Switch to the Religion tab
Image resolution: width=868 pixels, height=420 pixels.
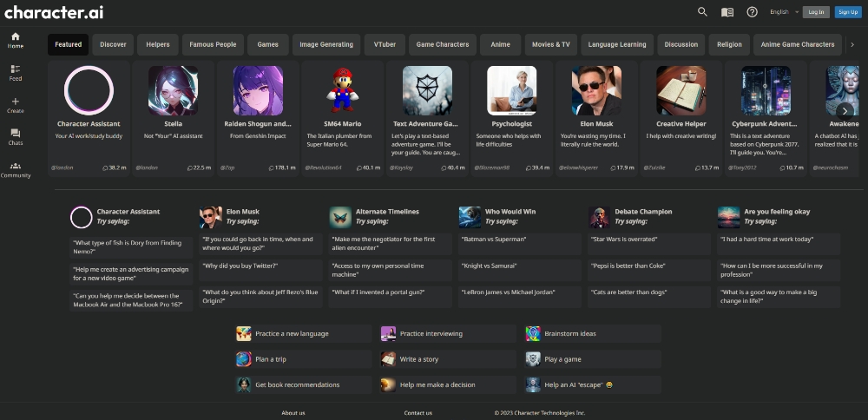tap(729, 44)
